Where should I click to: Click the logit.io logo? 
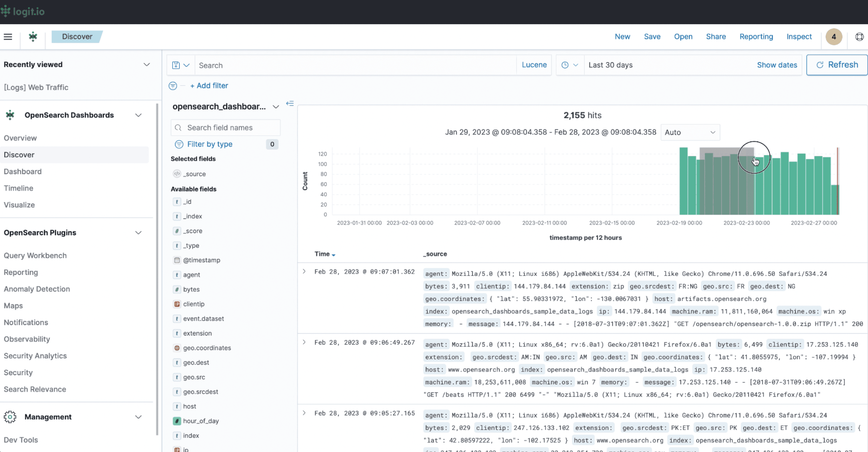pyautogui.click(x=22, y=11)
